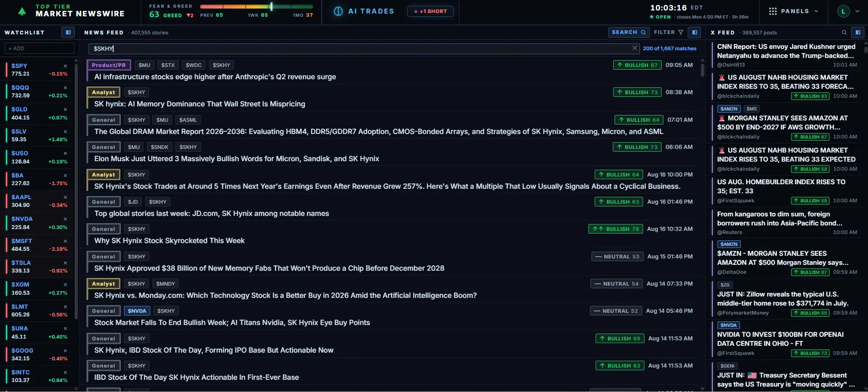Collapse the Watchlist panel toggle

[68, 32]
